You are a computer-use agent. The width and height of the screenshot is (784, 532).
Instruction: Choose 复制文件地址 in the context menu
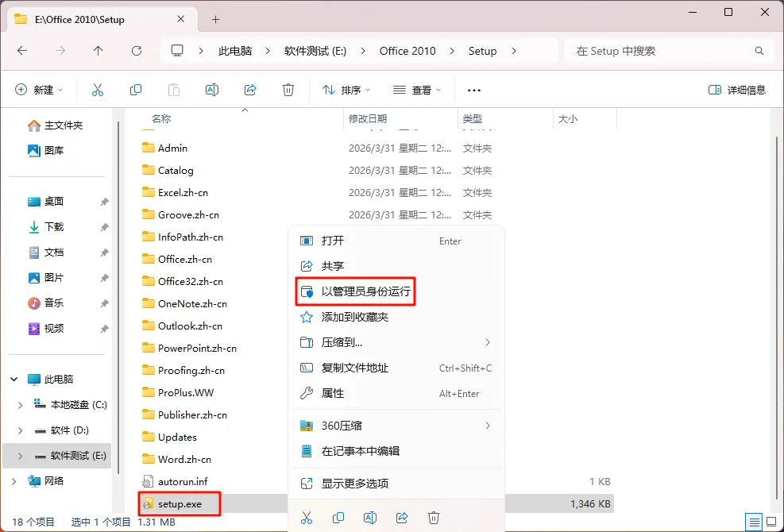(x=396, y=368)
